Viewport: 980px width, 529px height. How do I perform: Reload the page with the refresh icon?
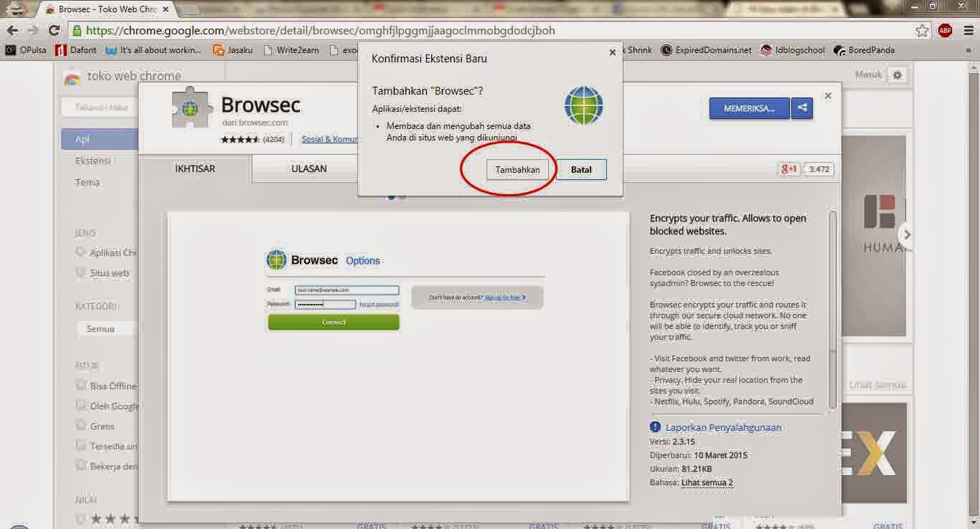click(54, 31)
